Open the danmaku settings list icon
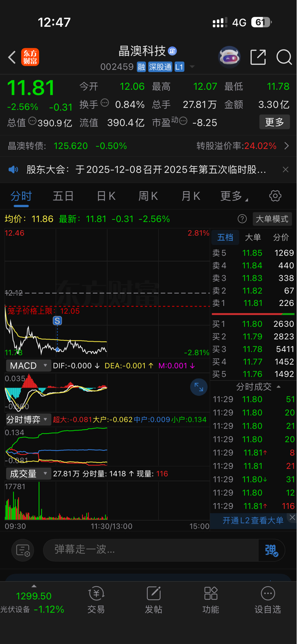 tap(23, 550)
